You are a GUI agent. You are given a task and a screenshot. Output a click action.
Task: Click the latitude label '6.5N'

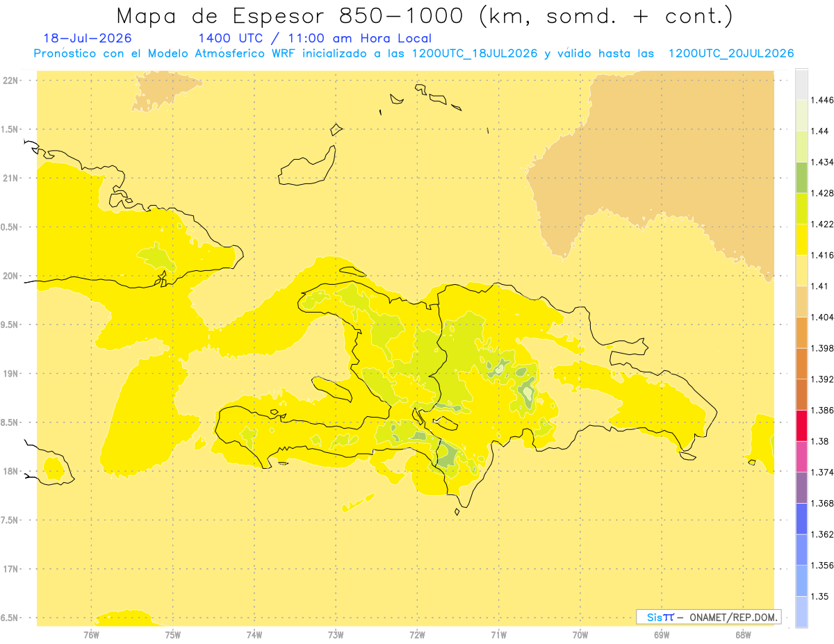[x=10, y=618]
